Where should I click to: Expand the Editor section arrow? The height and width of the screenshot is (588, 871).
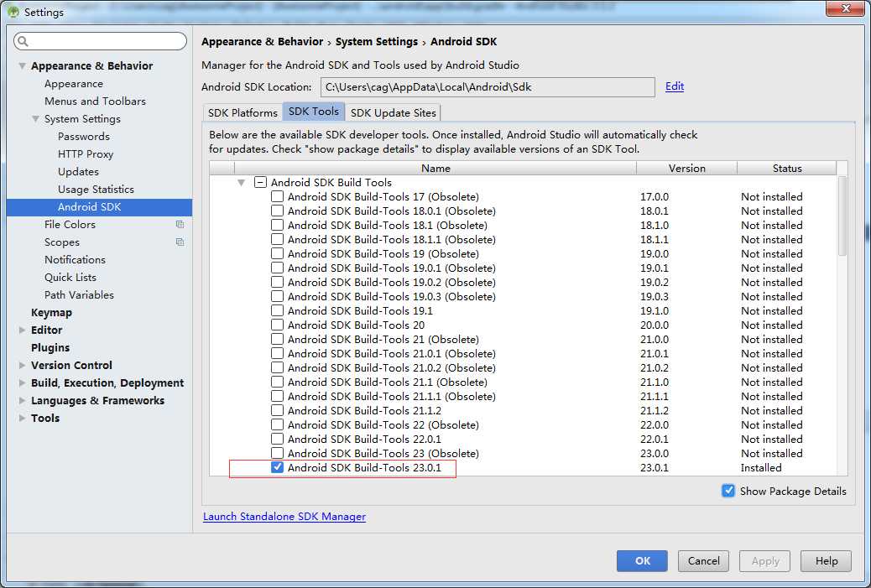point(22,330)
